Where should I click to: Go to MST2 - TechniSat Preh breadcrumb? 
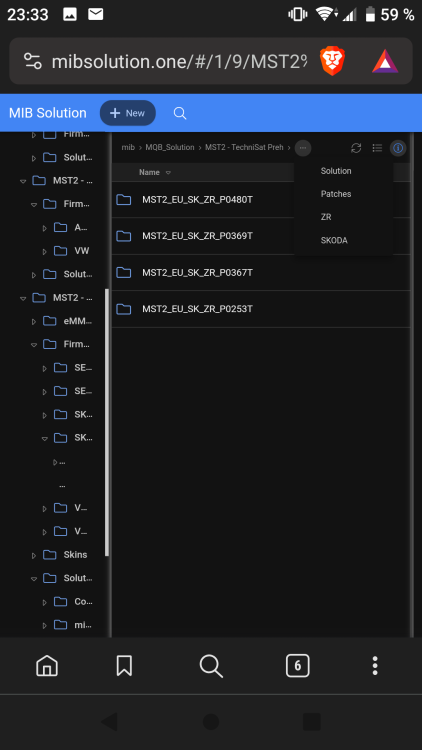click(x=244, y=147)
